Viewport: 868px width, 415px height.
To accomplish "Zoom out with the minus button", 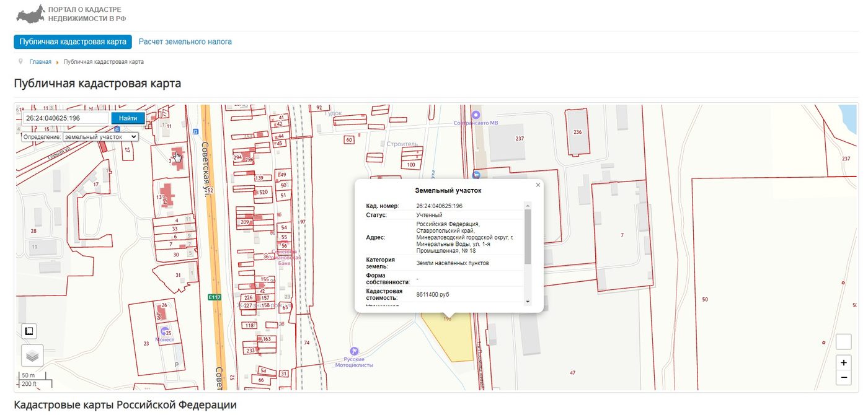I will click(843, 377).
